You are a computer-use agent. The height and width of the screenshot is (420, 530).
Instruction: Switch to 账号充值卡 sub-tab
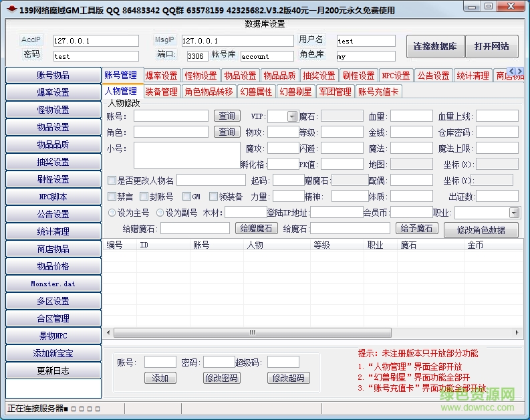pos(378,92)
